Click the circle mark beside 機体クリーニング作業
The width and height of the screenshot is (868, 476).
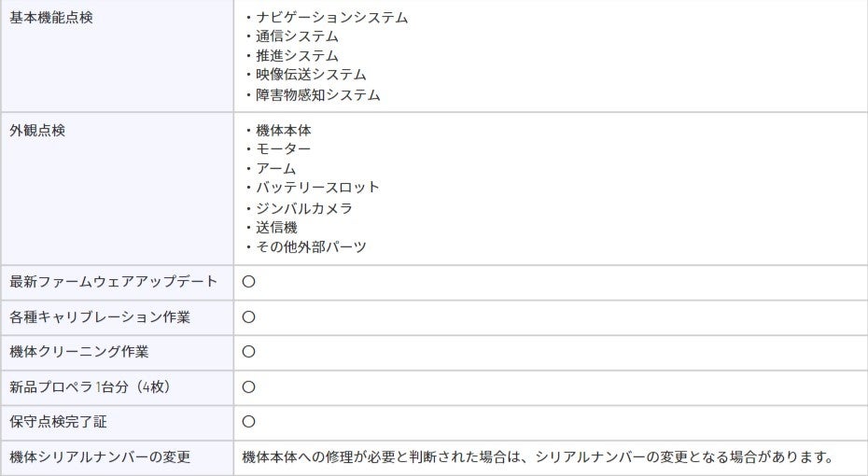[x=248, y=352]
